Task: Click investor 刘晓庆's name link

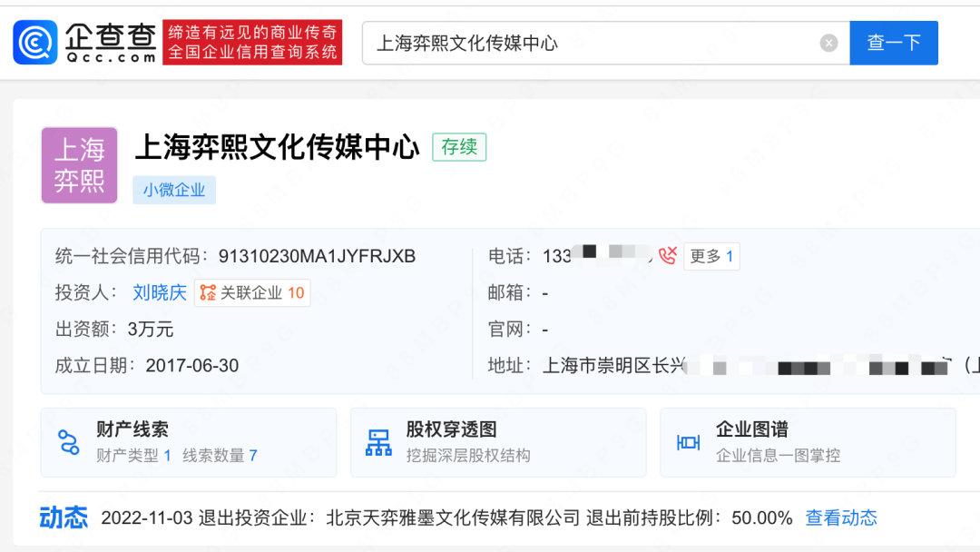Action: click(160, 292)
